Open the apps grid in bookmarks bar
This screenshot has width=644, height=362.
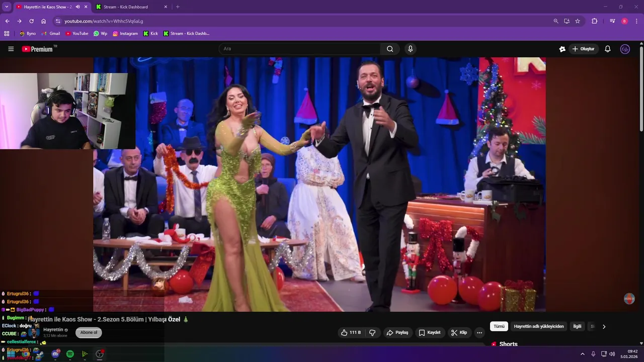tap(7, 34)
